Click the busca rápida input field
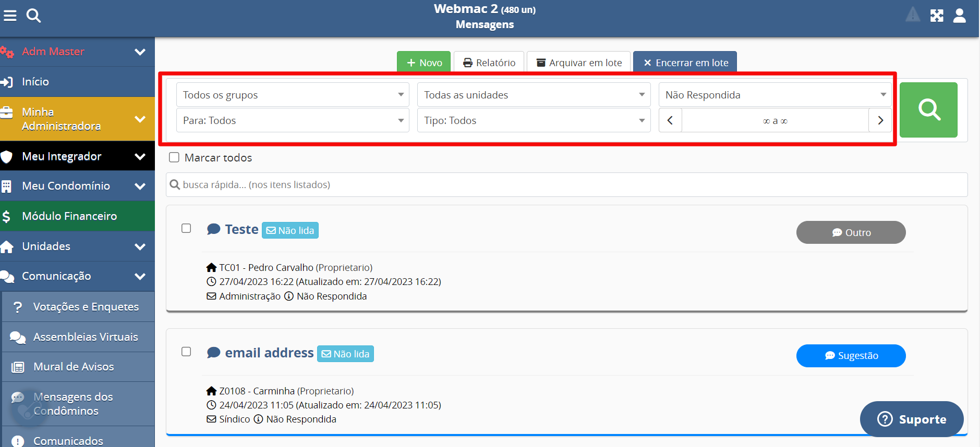The height and width of the screenshot is (447, 980). tap(566, 185)
